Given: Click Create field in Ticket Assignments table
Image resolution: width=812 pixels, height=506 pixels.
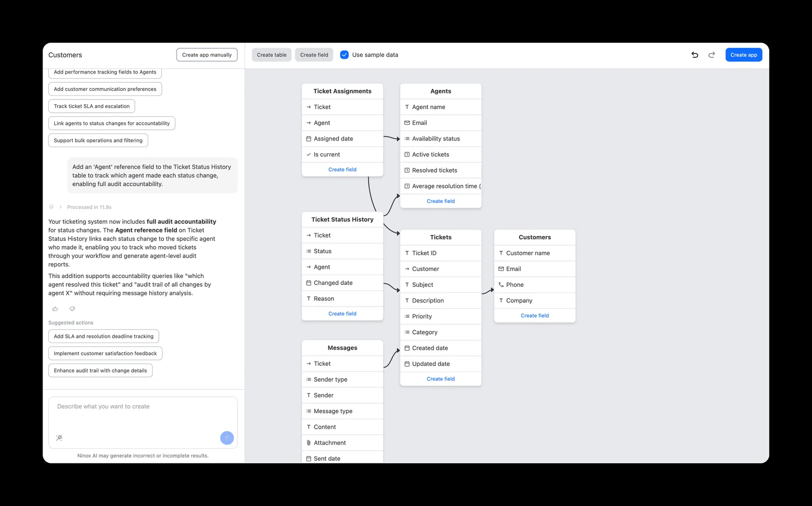Looking at the screenshot, I should 343,170.
